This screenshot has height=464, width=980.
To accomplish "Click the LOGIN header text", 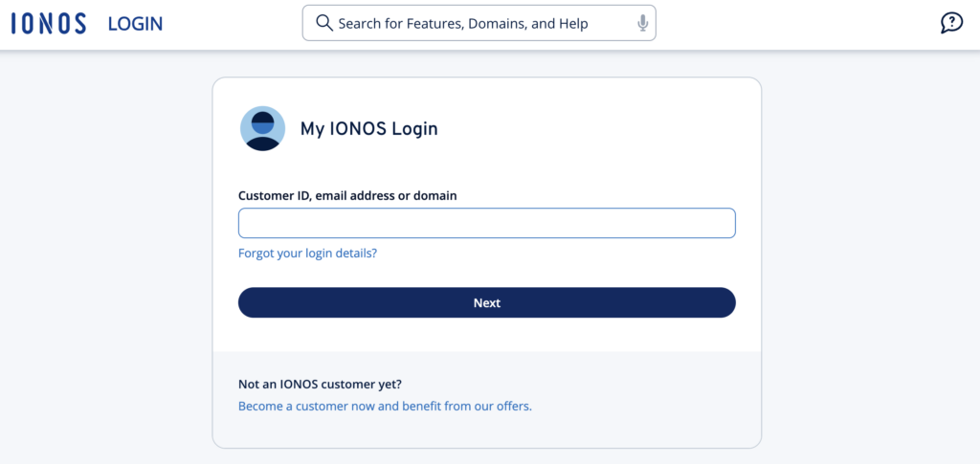I will (135, 24).
